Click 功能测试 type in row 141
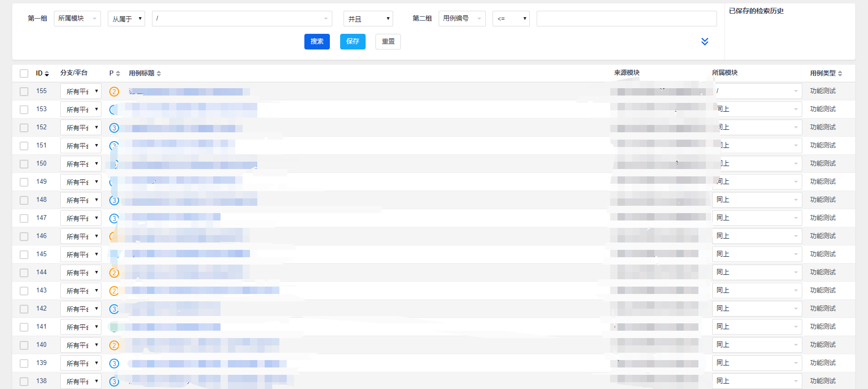This screenshot has height=389, width=868. click(823, 327)
